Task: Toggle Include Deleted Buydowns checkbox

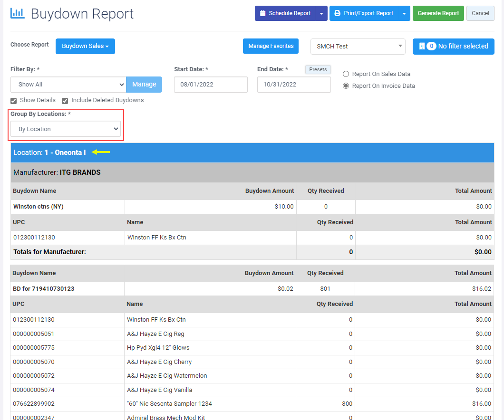Action: 65,101
